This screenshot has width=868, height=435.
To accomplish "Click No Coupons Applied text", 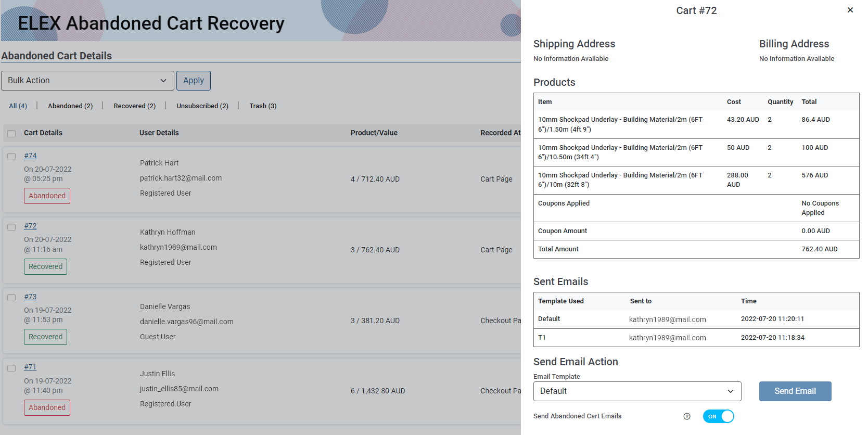I will point(821,208).
